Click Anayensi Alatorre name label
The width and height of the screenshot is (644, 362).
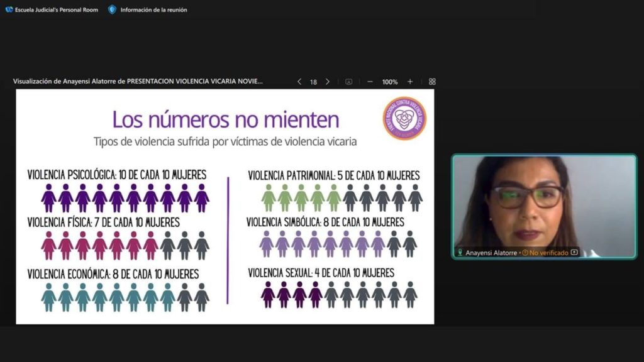[x=491, y=253]
